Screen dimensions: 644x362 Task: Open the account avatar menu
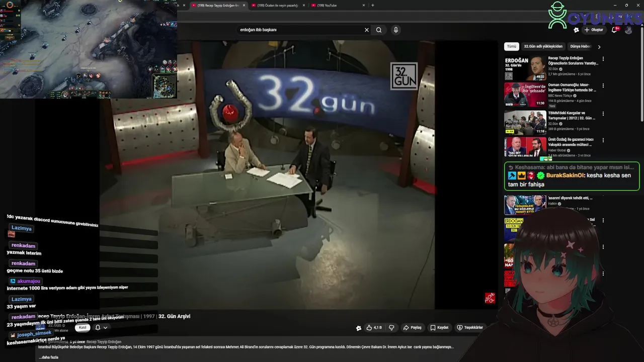point(628,30)
